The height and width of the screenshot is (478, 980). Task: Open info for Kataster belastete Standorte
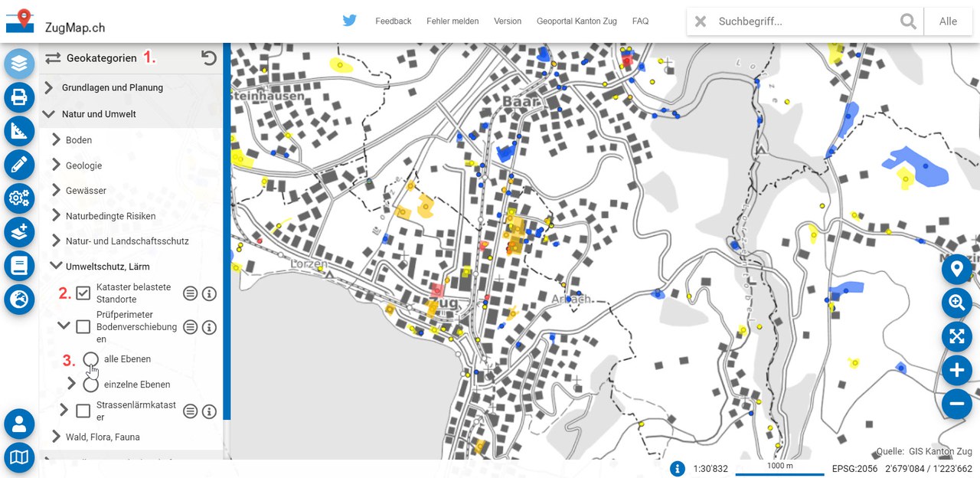[x=209, y=293]
